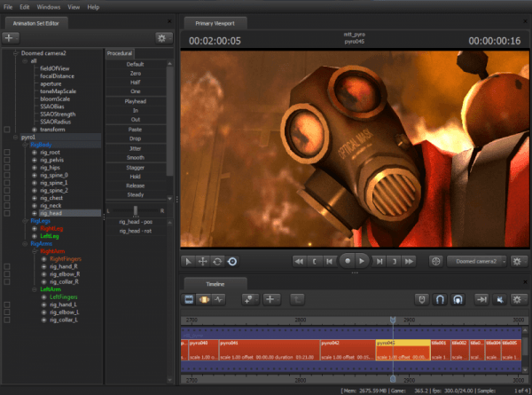Switch to the Motion Editor mode icon
532x395 pixels.
[x=206, y=300]
